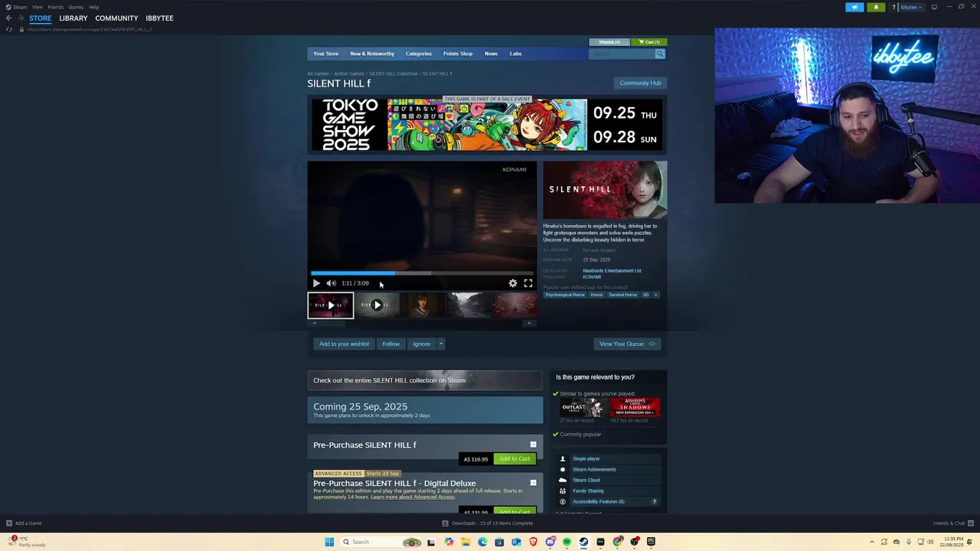980x551 pixels.
Task: Mute the trailer volume speaker icon
Action: 331,283
